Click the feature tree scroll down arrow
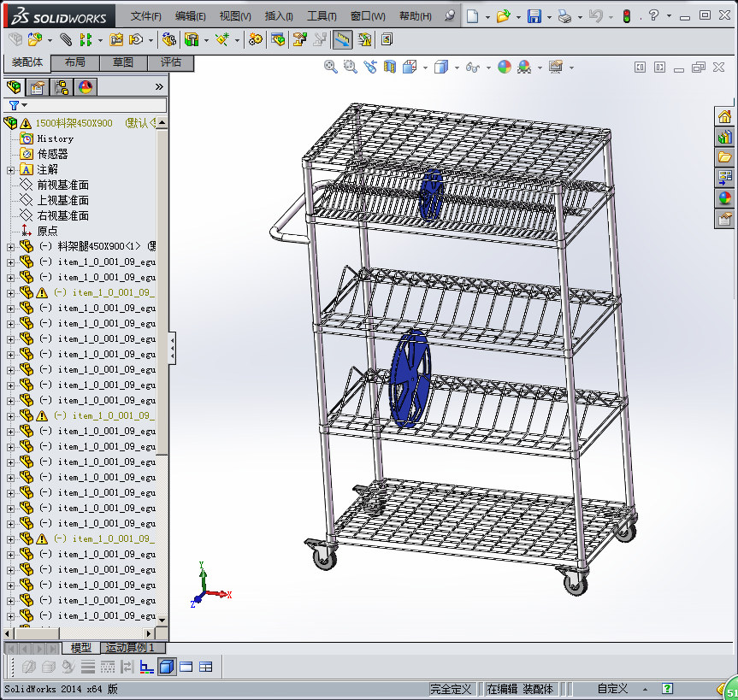738x700 pixels. pos(162,620)
